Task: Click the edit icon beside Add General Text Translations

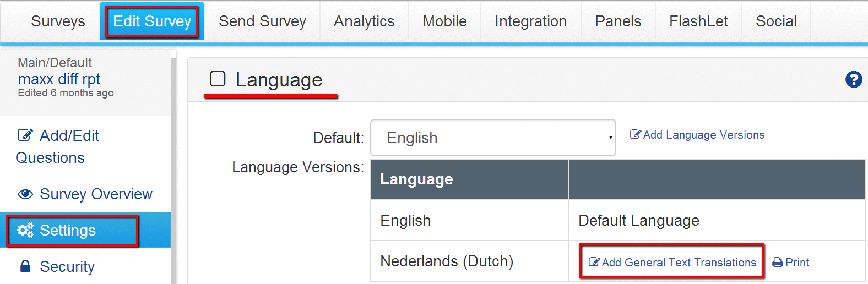Action: [594, 263]
